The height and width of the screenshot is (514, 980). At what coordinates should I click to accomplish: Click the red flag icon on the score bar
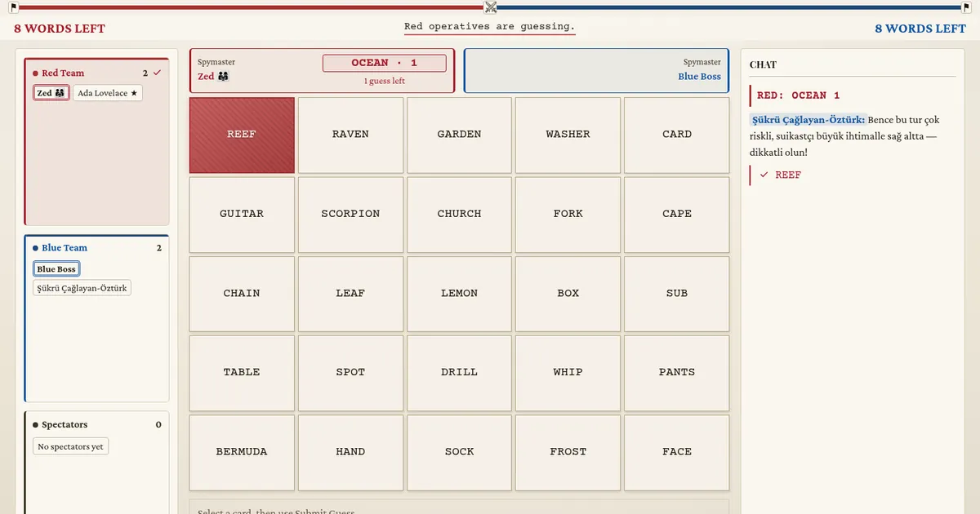point(14,7)
